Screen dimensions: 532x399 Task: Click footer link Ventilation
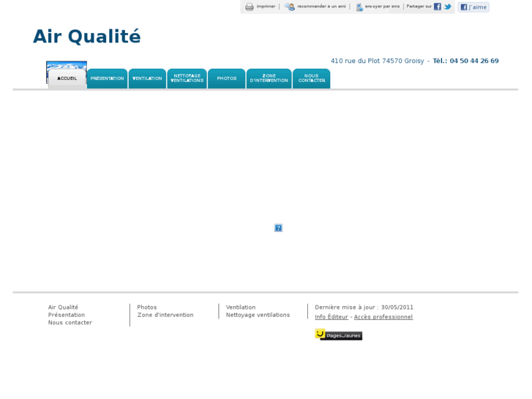(x=241, y=307)
